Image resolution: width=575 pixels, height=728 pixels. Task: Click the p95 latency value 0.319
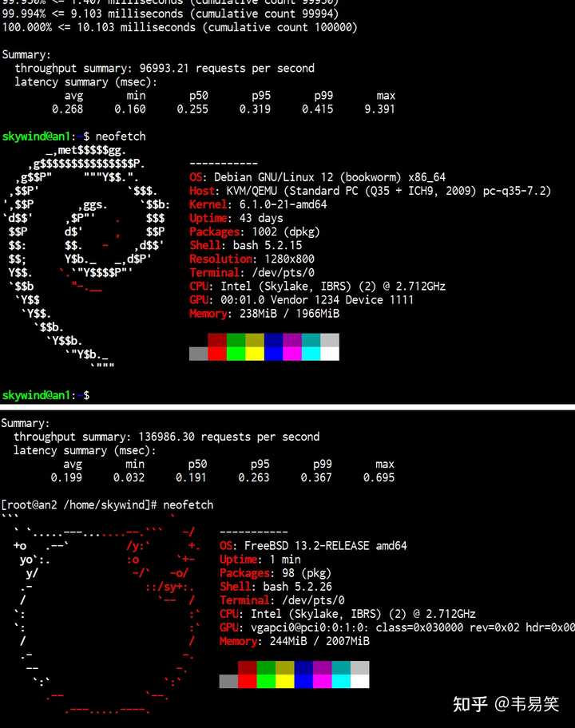(255, 109)
